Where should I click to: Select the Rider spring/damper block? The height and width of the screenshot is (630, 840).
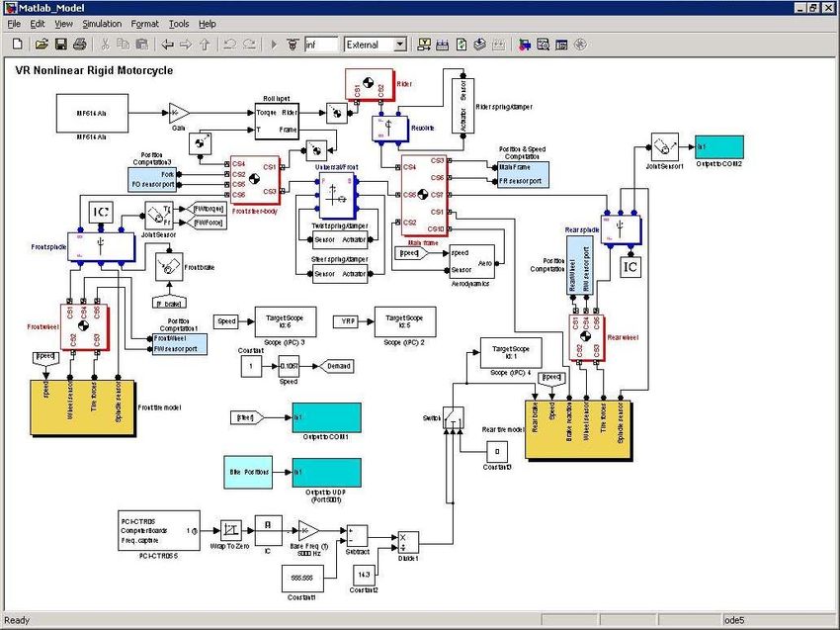(x=462, y=106)
